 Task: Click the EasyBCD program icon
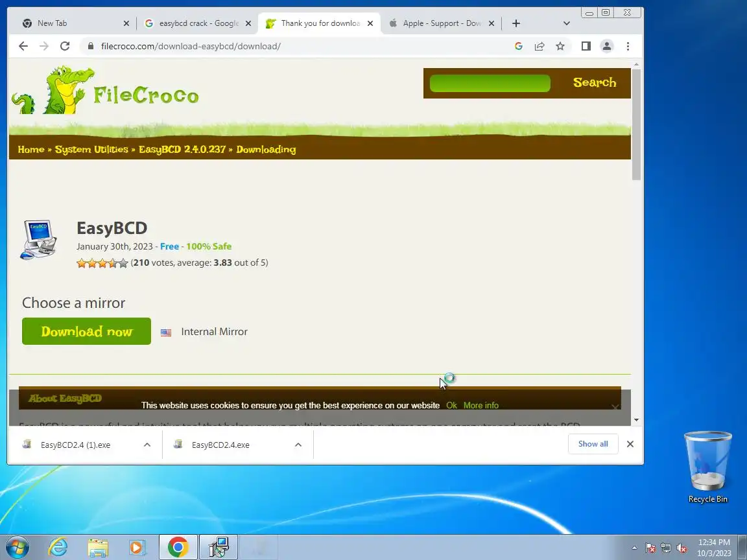click(39, 240)
